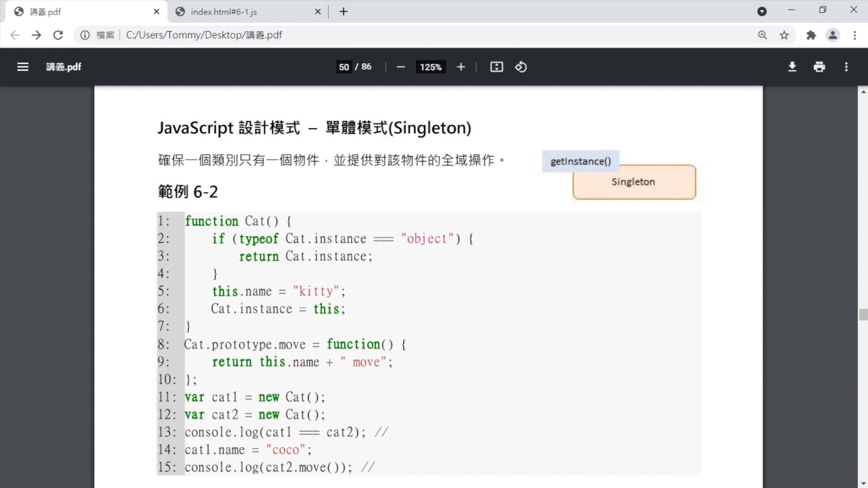Edit the current page number field
The width and height of the screenshot is (868, 488).
344,67
